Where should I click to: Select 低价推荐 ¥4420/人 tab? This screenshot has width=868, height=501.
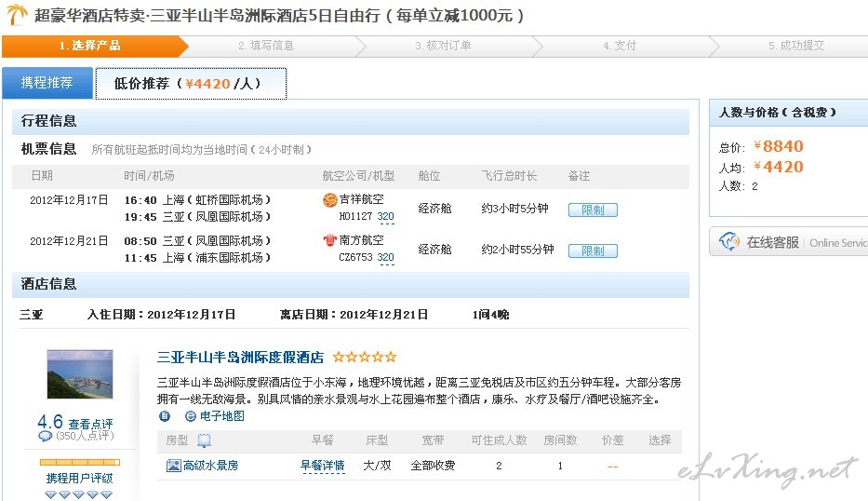191,84
